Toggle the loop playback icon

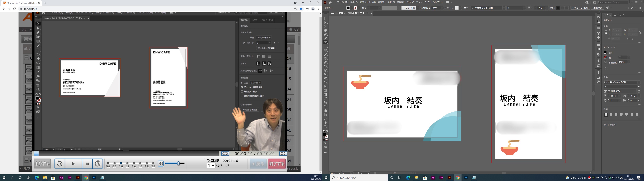pos(225,154)
